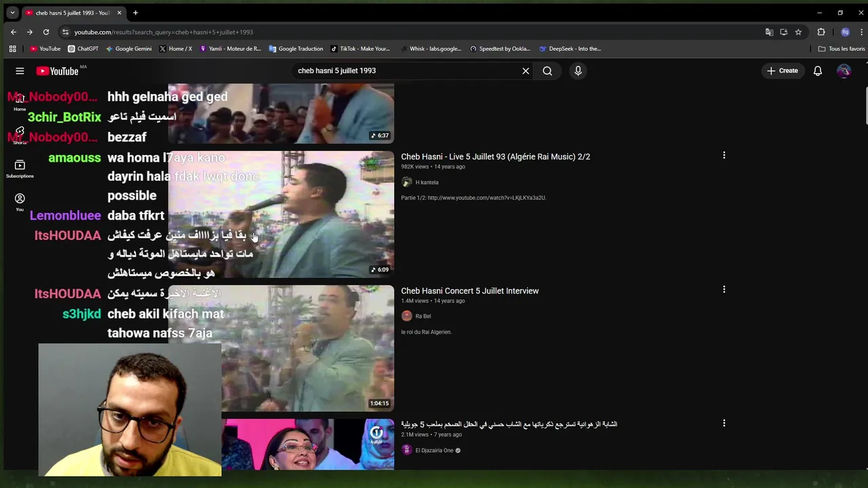This screenshot has height=488, width=868.
Task: Go forward in the browser
Action: point(29,32)
